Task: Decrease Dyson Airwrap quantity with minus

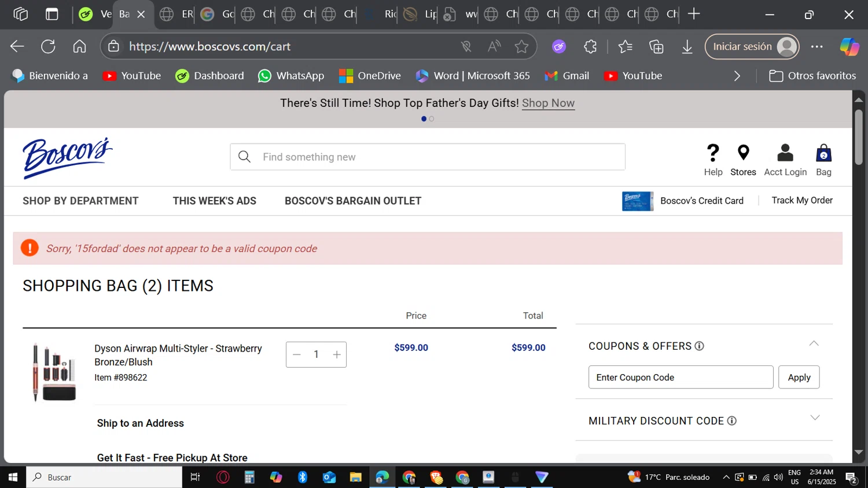Action: [x=297, y=354]
